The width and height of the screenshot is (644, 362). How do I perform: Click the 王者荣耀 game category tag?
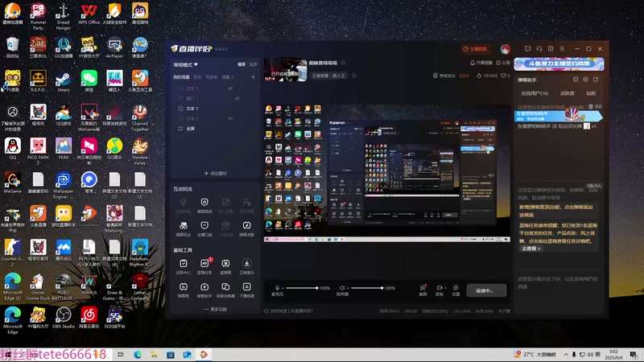pos(329,76)
